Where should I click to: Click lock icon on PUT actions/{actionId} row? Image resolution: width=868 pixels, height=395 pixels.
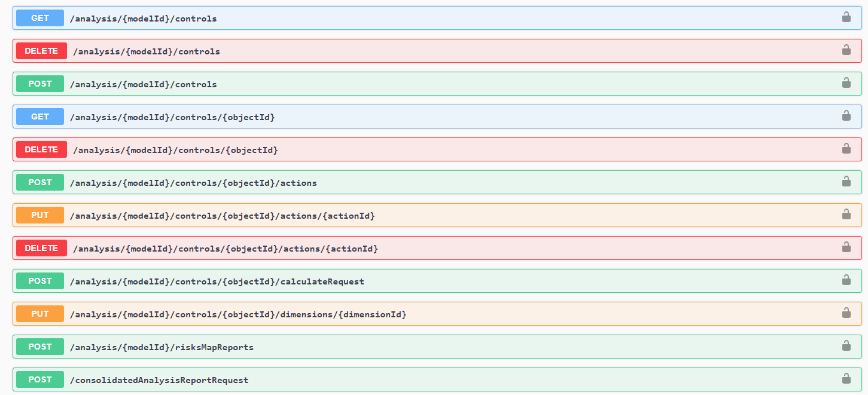pos(846,215)
